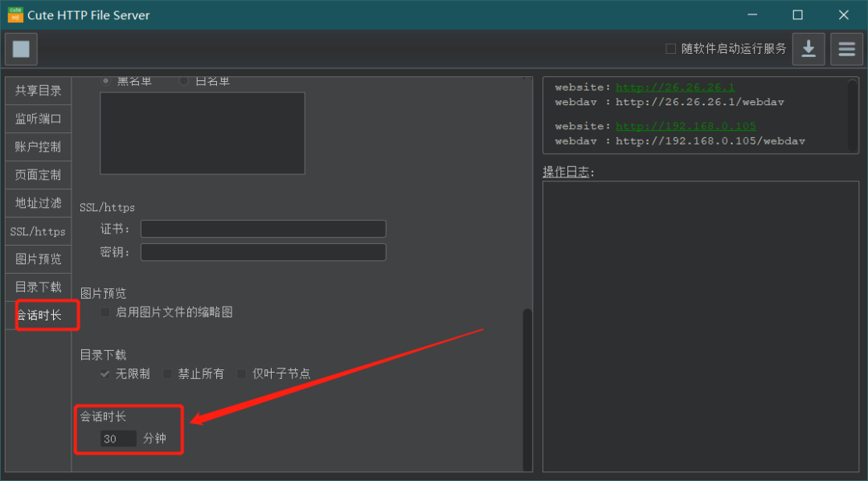Open the http://26.26.26.1 website link
Screen dimensions: 868x481
click(675, 88)
